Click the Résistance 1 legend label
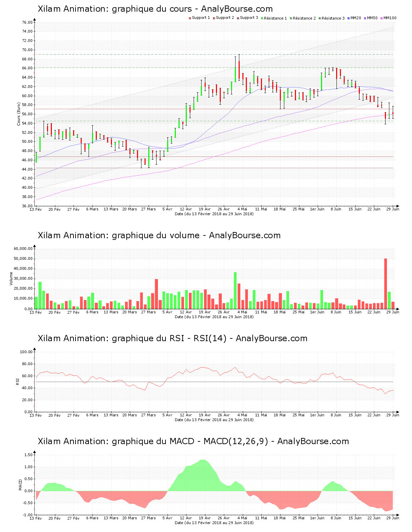 tap(275, 18)
